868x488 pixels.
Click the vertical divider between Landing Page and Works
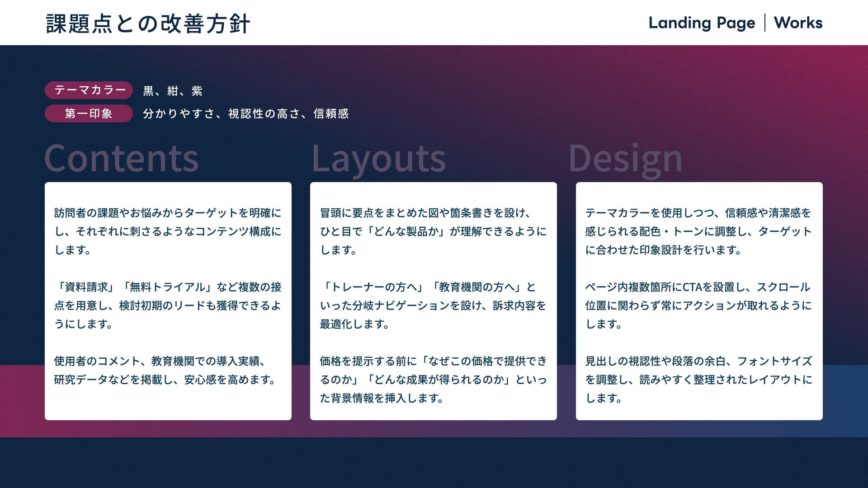pos(765,23)
